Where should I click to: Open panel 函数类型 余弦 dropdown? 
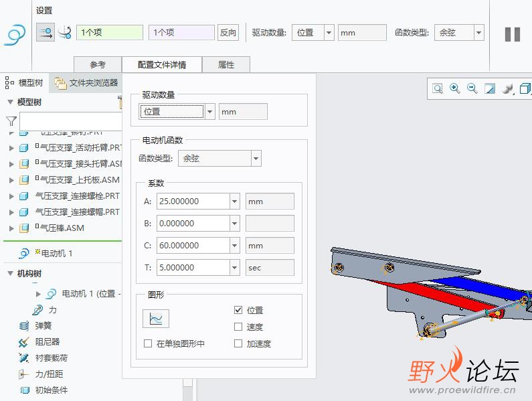[256, 158]
